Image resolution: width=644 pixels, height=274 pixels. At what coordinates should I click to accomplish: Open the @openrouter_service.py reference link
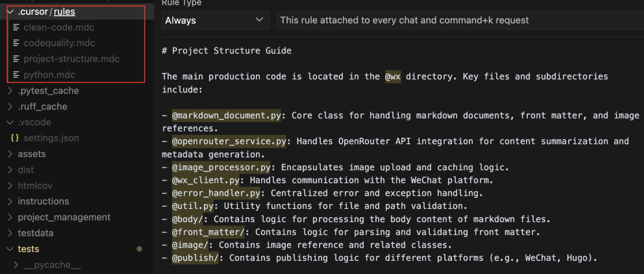coord(229,141)
